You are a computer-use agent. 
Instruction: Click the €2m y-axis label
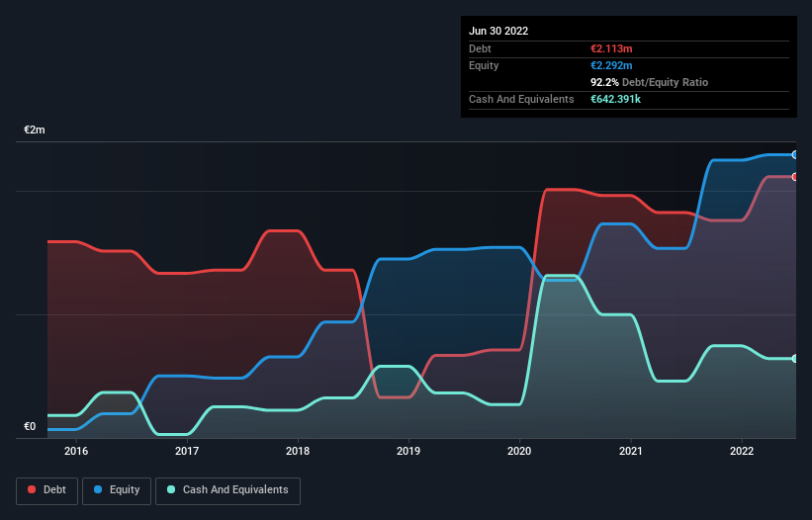tap(35, 130)
